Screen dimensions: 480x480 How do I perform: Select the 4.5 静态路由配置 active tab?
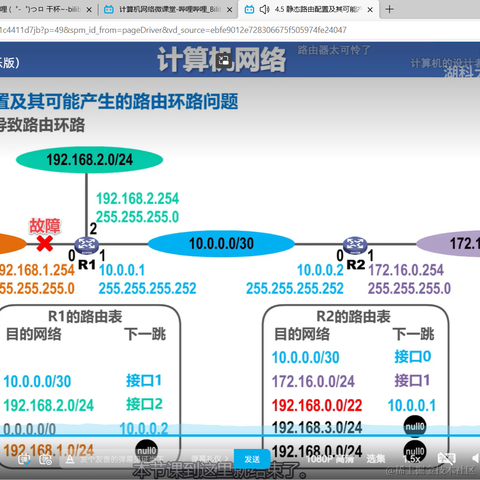(310, 10)
